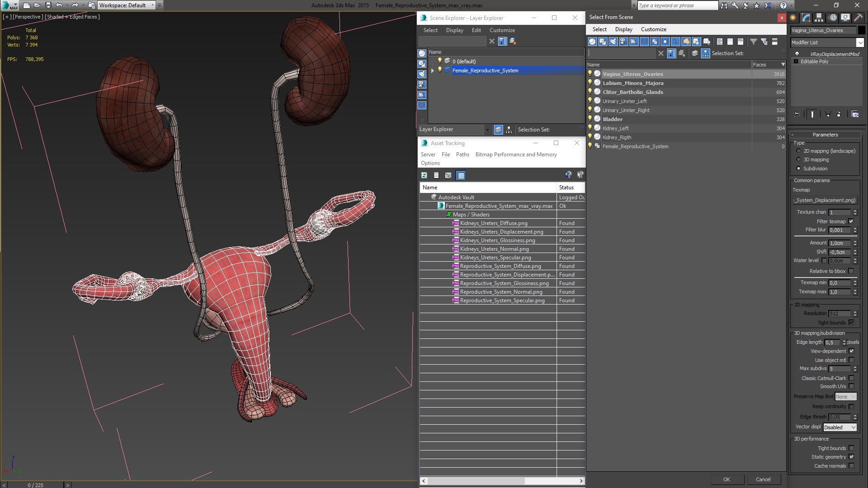Open a file using the folder icon
The image size is (868, 488).
tap(38, 5)
